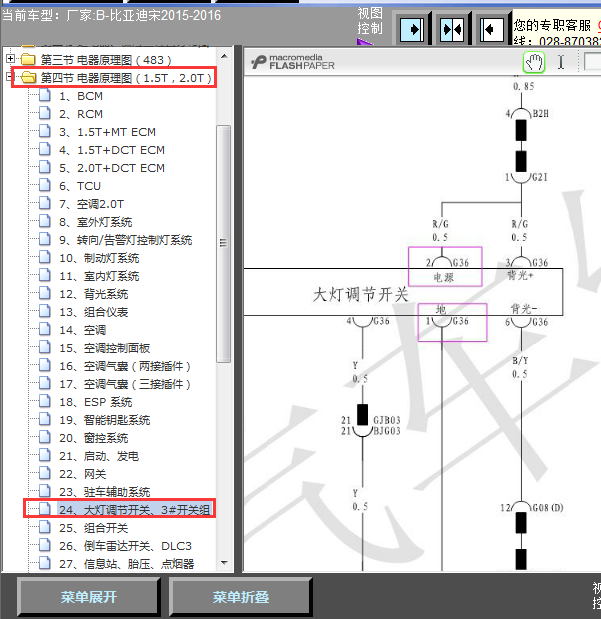This screenshot has height=619, width=601.
Task: Open 19、智能钥匙系统 diagram
Action: (x=105, y=420)
